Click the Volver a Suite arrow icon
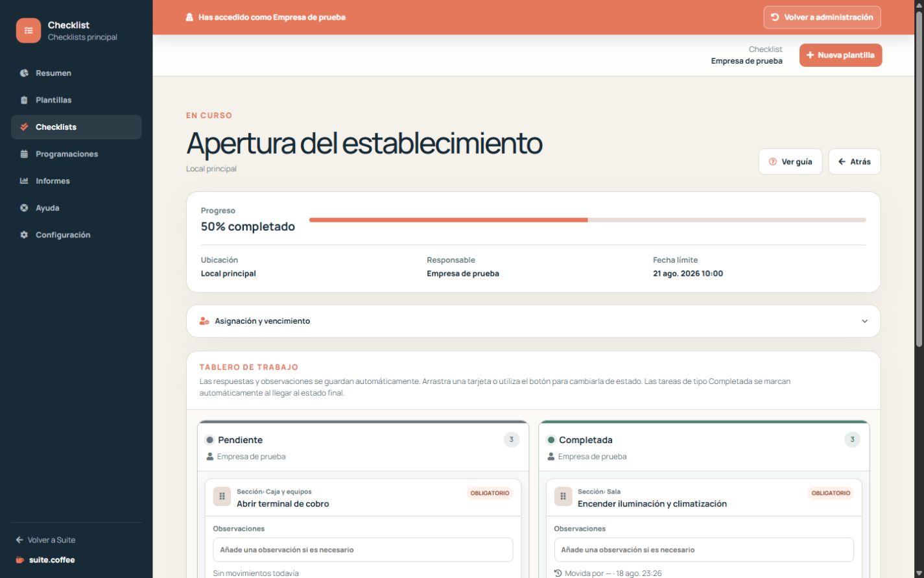 click(19, 540)
